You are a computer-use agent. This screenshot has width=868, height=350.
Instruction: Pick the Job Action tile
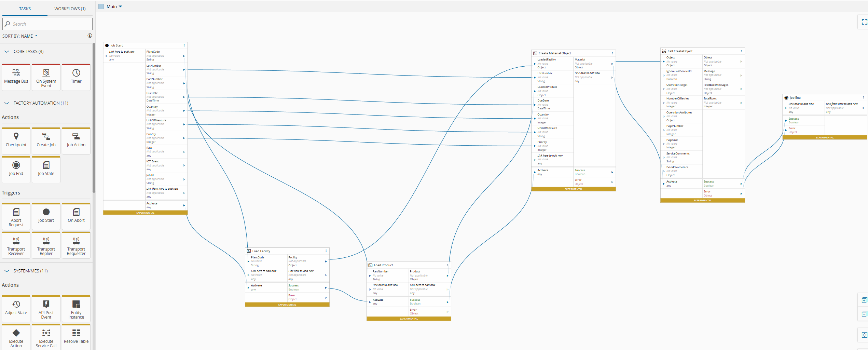[x=76, y=141]
